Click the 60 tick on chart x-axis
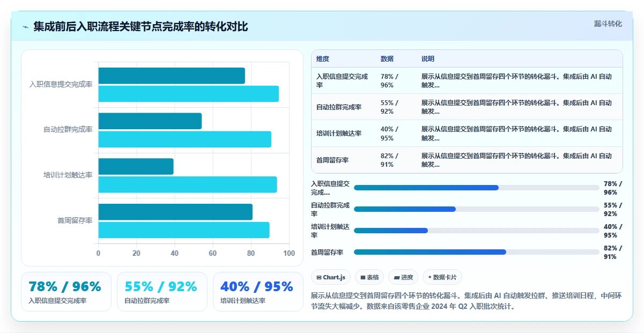 tap(212, 253)
